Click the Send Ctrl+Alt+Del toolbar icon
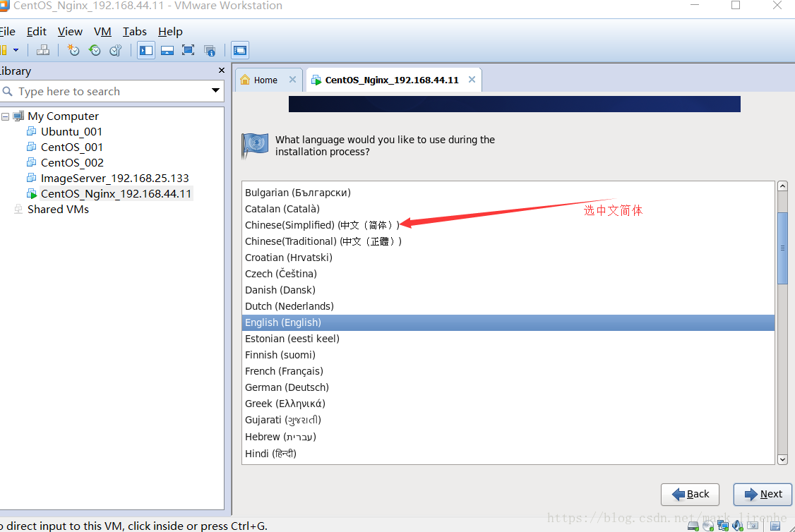795x532 pixels. [43, 50]
